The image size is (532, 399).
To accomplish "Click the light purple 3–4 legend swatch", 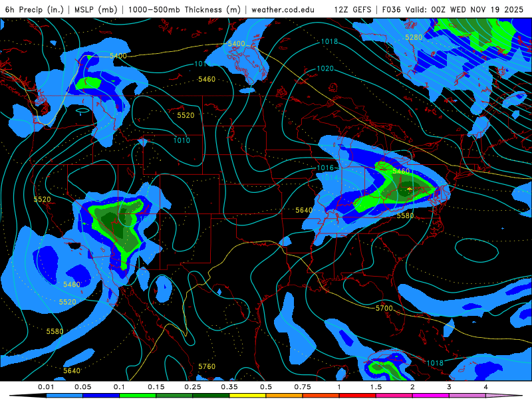I will [467, 396].
